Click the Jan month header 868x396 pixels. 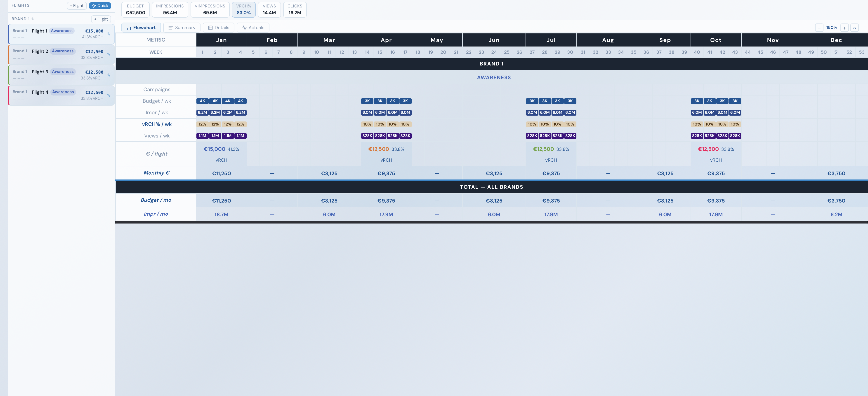[221, 40]
